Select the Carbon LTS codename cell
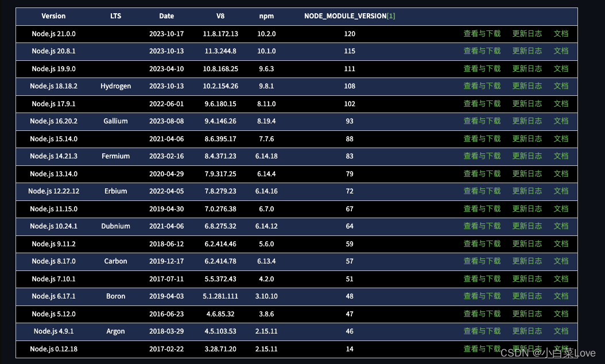Screen dimensions: 605x364 pos(115,261)
